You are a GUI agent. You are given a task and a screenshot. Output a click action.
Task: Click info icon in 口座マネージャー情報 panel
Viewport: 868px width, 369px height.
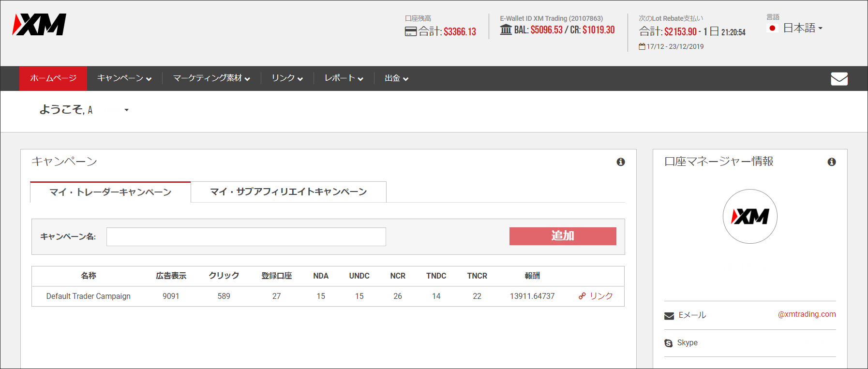(831, 162)
